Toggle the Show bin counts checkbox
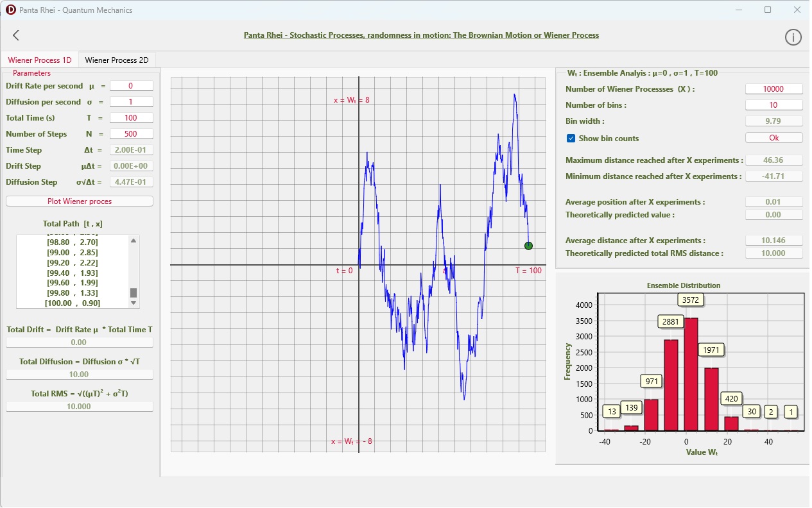This screenshot has height=508, width=812. [571, 138]
